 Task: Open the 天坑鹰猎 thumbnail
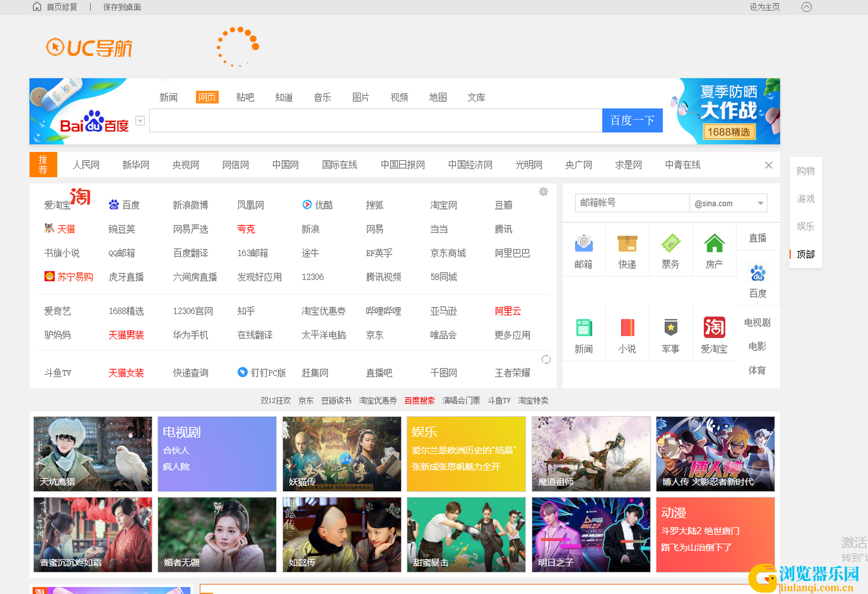click(x=93, y=454)
